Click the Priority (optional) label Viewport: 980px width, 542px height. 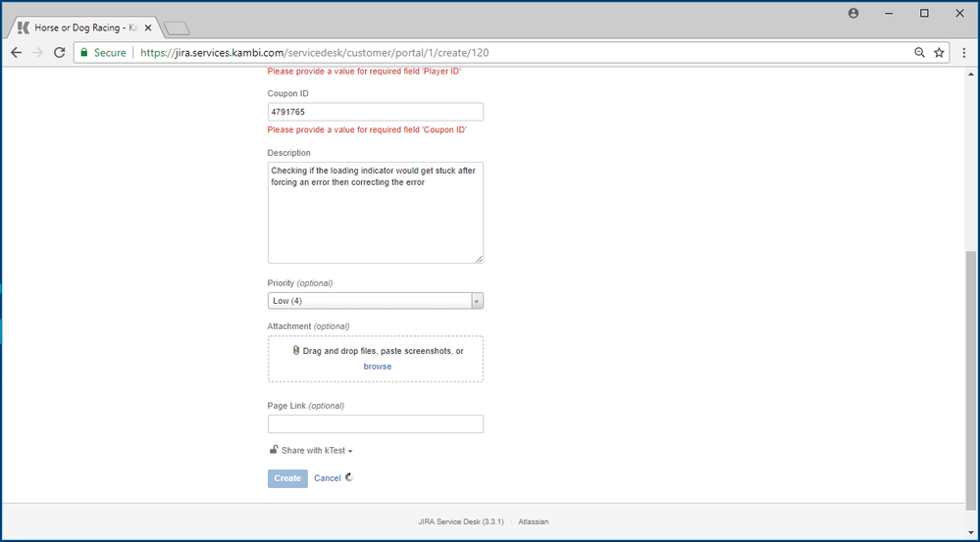pyautogui.click(x=300, y=283)
